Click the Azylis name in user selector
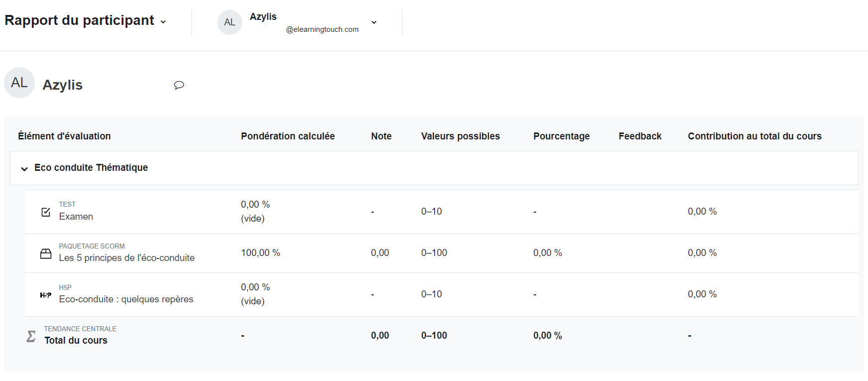 pyautogui.click(x=263, y=17)
